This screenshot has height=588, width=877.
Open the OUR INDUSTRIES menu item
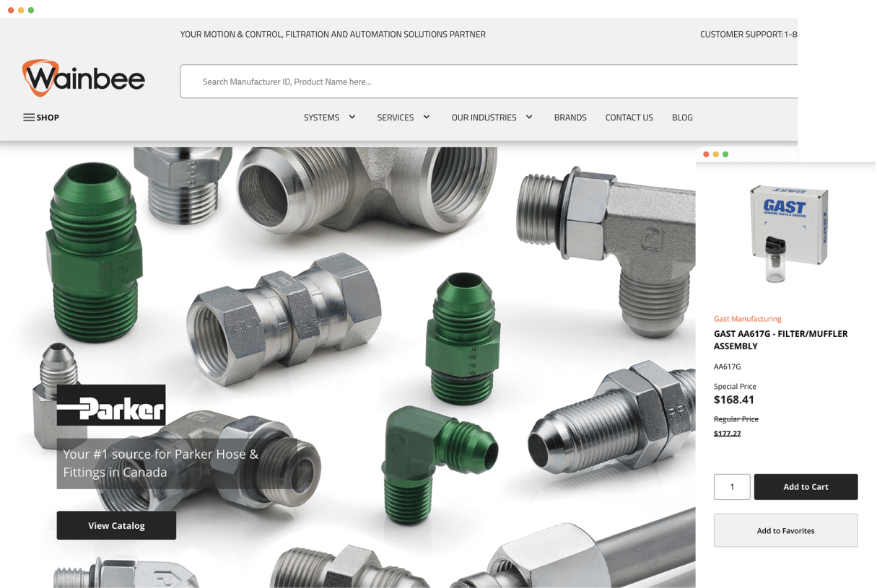(x=484, y=118)
